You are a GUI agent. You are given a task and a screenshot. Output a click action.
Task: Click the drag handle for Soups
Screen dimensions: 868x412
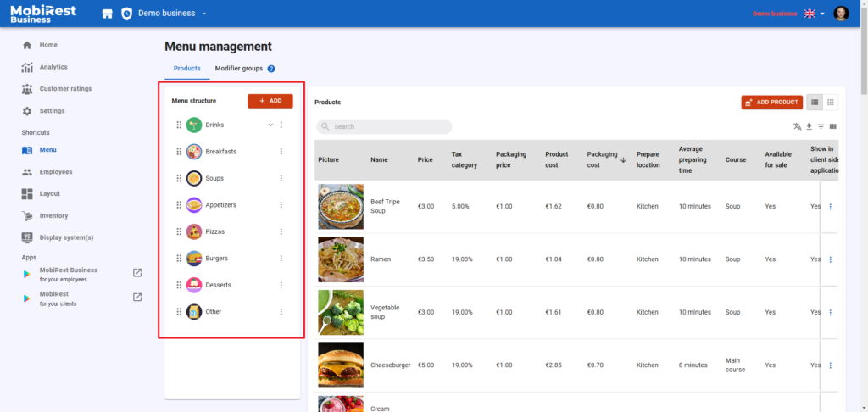point(179,178)
